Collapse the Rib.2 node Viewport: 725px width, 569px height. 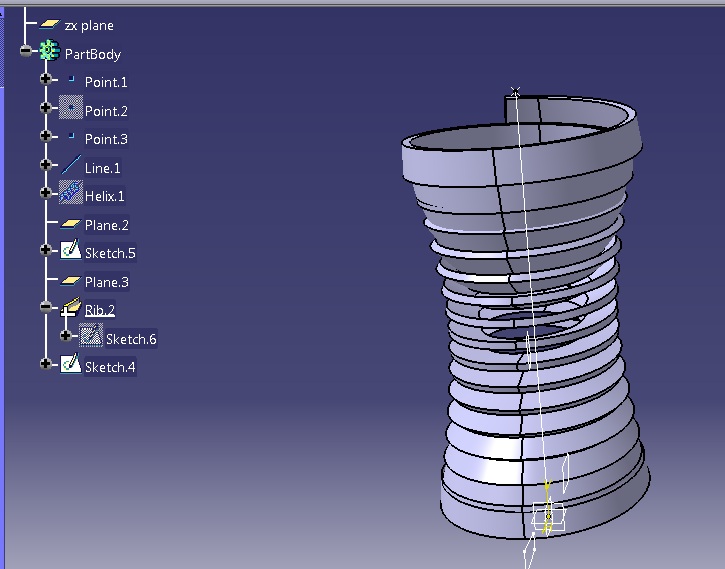coord(46,307)
